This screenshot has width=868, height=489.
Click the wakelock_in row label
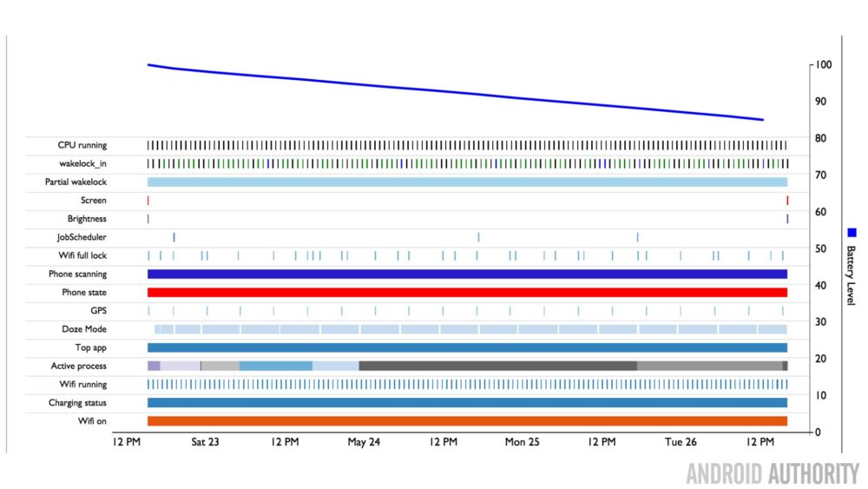pos(82,163)
